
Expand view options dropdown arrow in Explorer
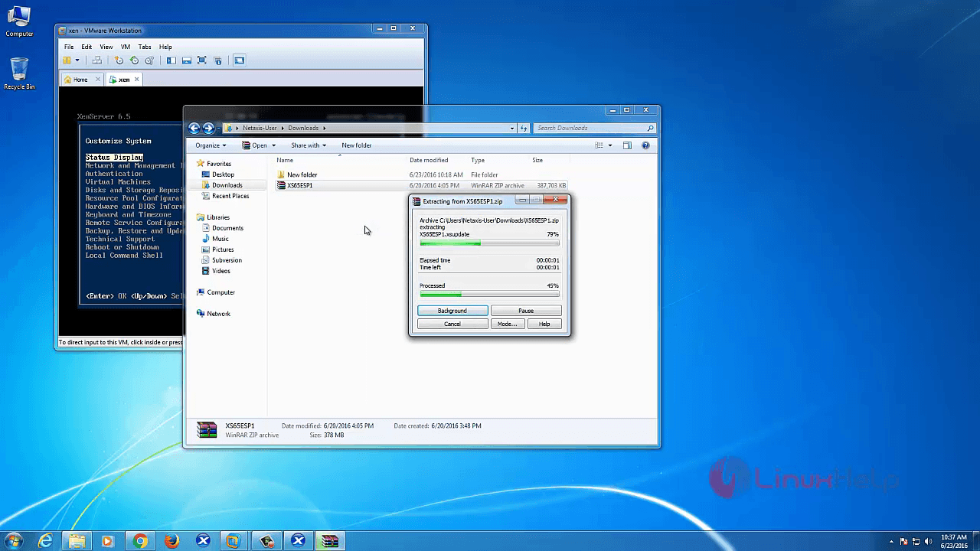tap(610, 145)
